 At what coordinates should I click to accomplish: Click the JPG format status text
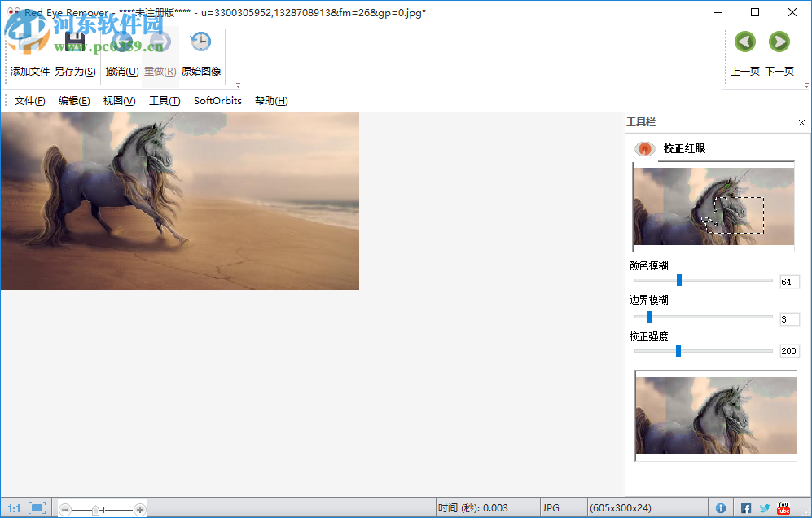point(551,508)
